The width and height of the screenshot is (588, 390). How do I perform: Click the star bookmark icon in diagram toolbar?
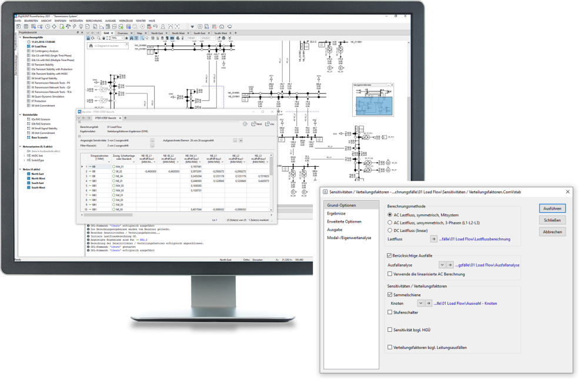(x=127, y=38)
